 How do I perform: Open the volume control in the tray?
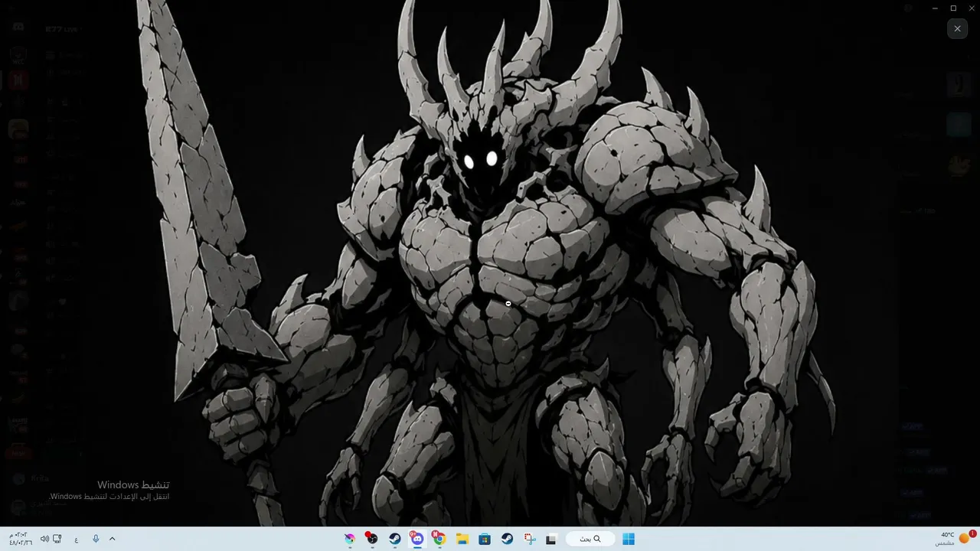[44, 539]
